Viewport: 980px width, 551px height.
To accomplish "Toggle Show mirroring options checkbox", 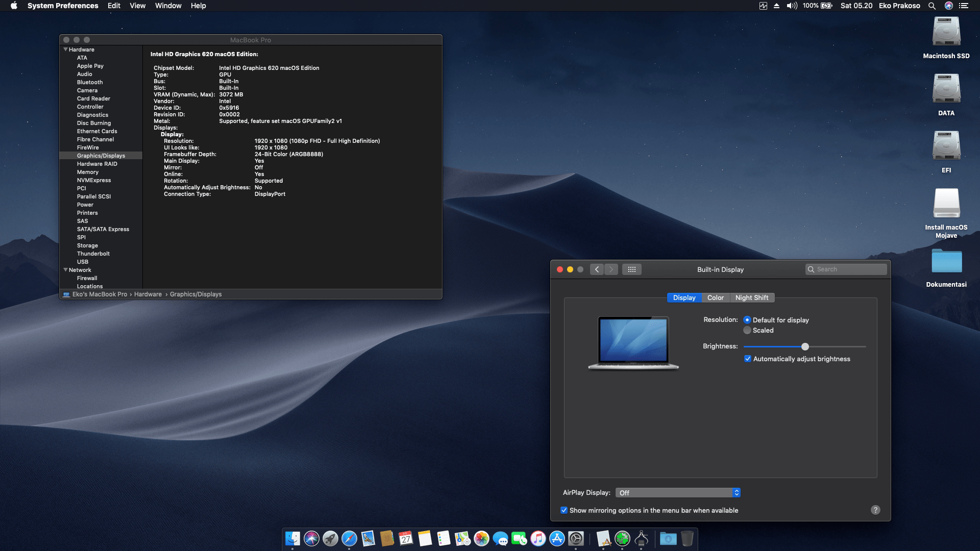I will tap(564, 510).
